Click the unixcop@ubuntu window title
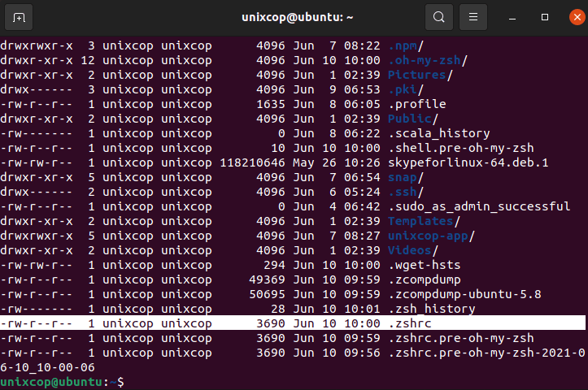 point(298,18)
